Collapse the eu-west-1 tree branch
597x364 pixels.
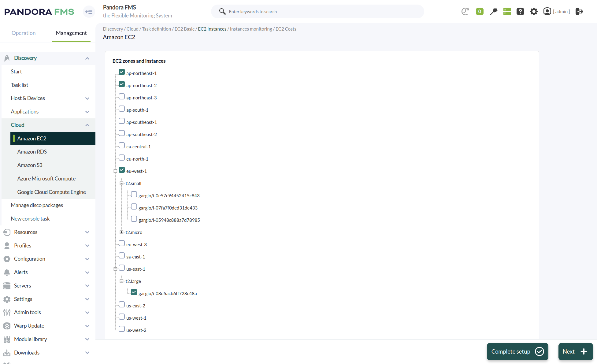[x=115, y=171]
